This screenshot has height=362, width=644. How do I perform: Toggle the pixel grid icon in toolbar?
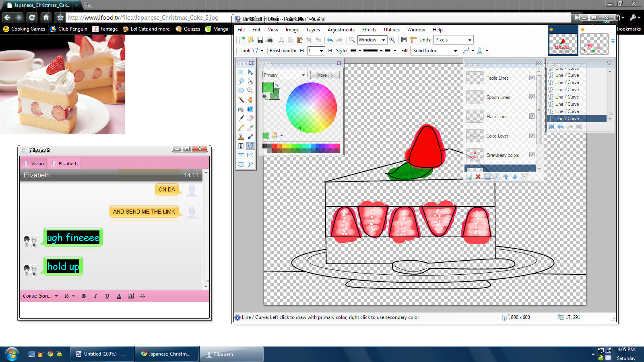point(404,40)
